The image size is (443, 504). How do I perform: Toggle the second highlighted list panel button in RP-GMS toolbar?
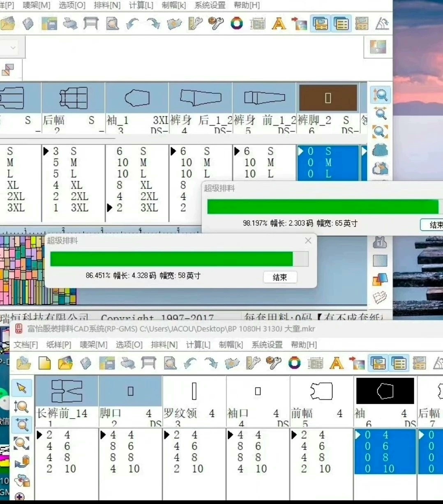(399, 363)
